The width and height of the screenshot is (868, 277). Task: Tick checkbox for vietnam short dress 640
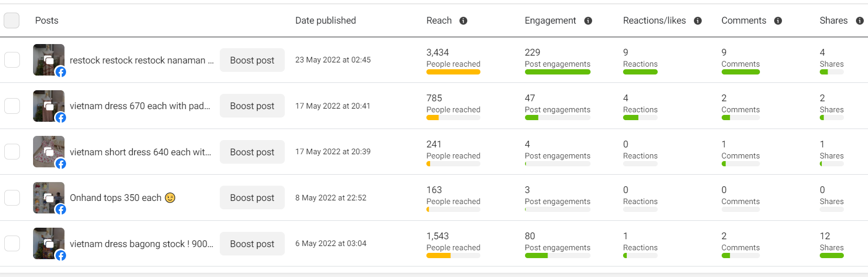[x=12, y=152]
